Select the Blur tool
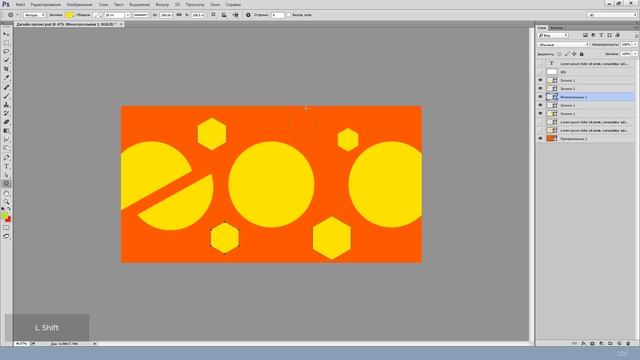The height and width of the screenshot is (360, 640). tap(6, 140)
